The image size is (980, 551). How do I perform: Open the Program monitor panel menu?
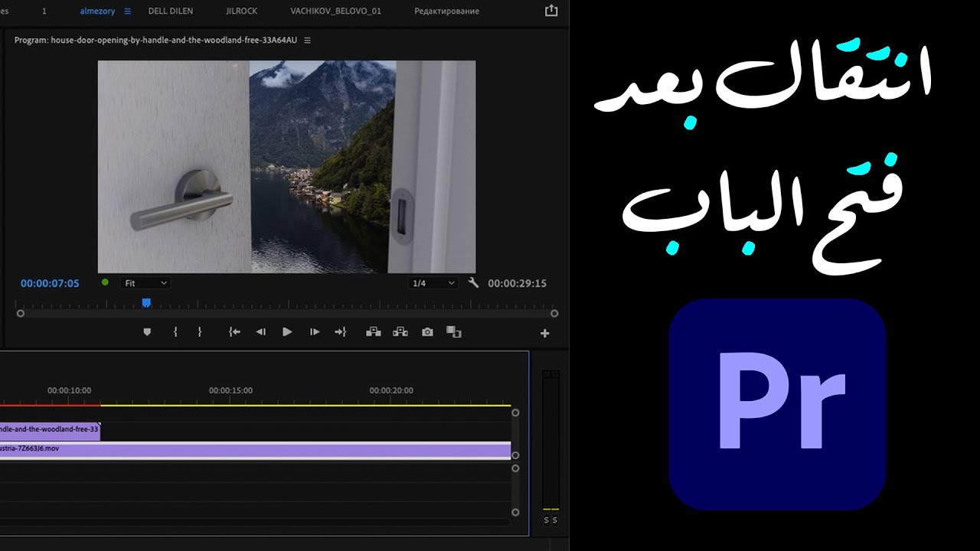(x=308, y=41)
